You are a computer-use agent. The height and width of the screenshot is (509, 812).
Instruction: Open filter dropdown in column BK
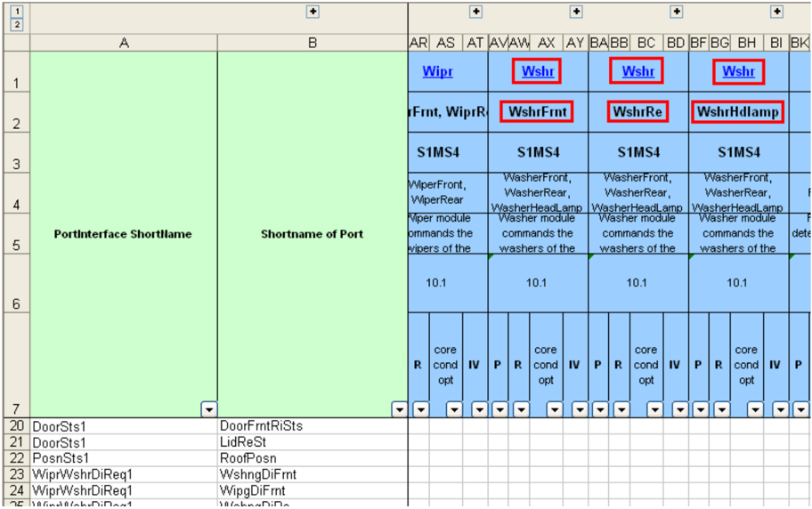(801, 410)
